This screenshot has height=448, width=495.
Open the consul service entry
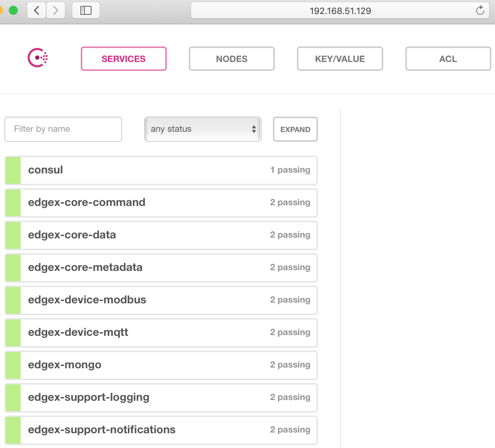[x=161, y=170]
